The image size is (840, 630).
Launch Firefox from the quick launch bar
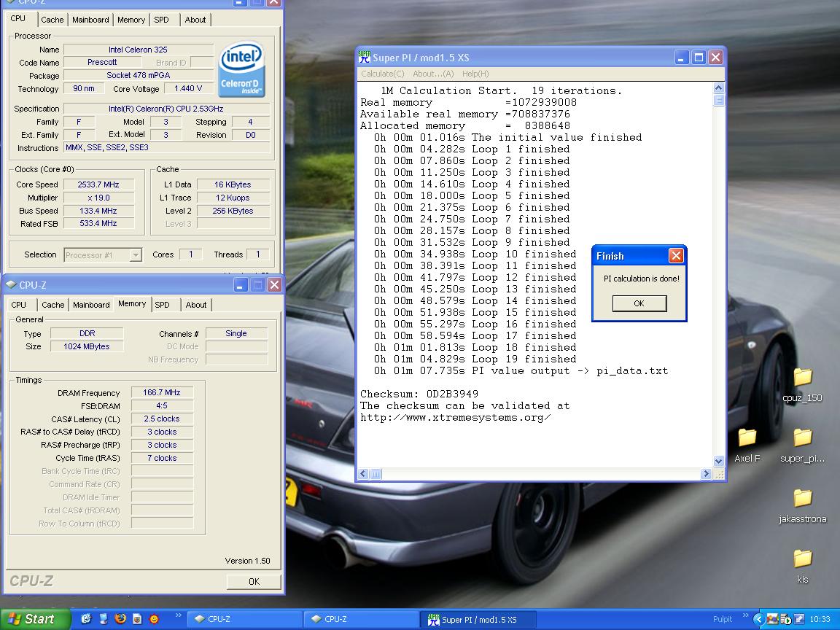pos(120,619)
